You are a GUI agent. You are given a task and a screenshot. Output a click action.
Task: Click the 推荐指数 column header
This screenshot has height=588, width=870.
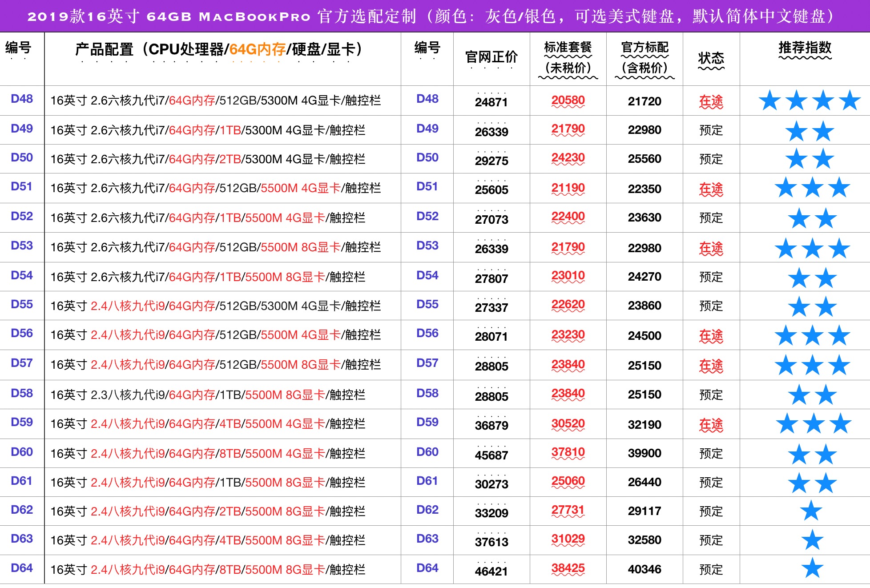pyautogui.click(x=805, y=48)
